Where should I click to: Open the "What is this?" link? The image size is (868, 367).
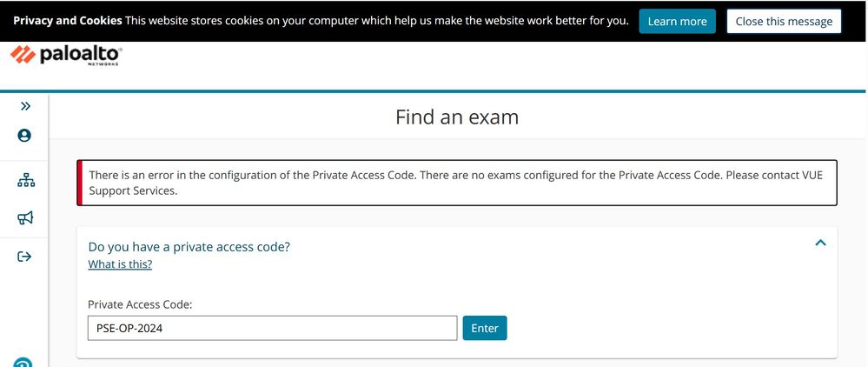[x=120, y=264]
